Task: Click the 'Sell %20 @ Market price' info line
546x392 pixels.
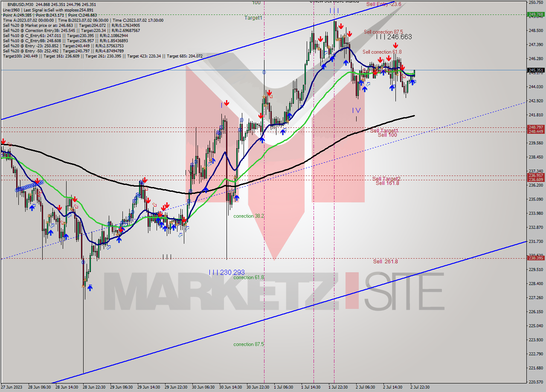Action: tap(70, 25)
